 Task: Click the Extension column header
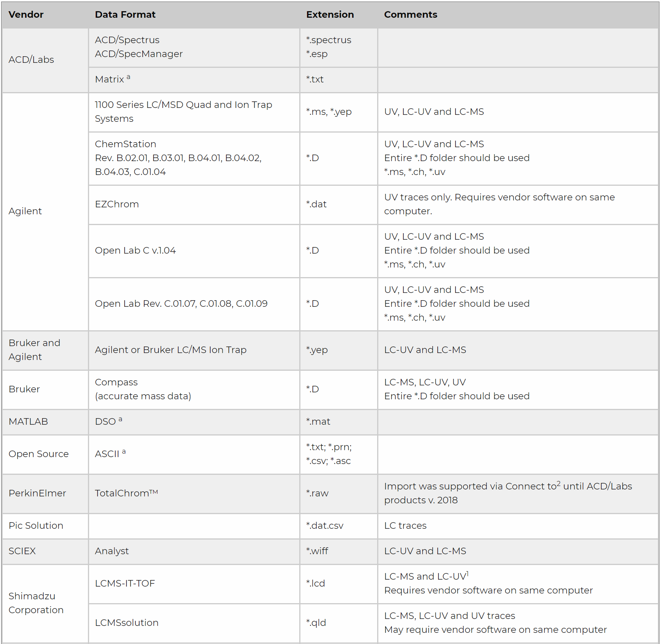330,15
